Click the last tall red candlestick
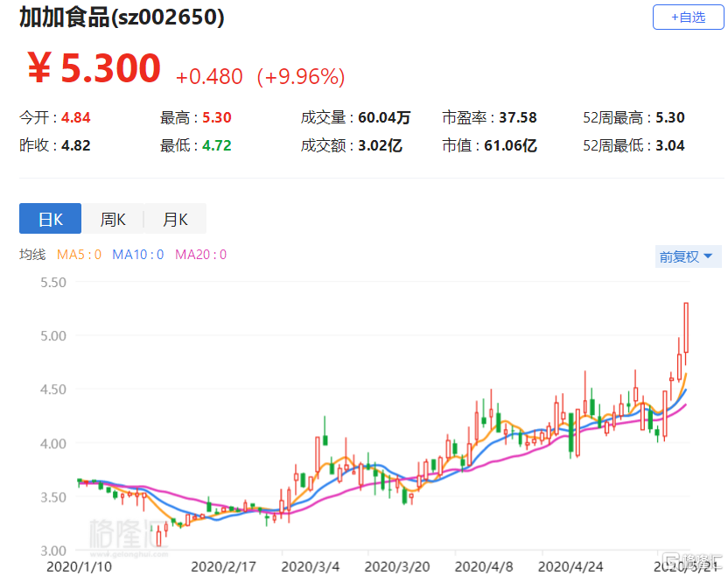Image resolution: width=728 pixels, height=576 pixels. (686, 327)
